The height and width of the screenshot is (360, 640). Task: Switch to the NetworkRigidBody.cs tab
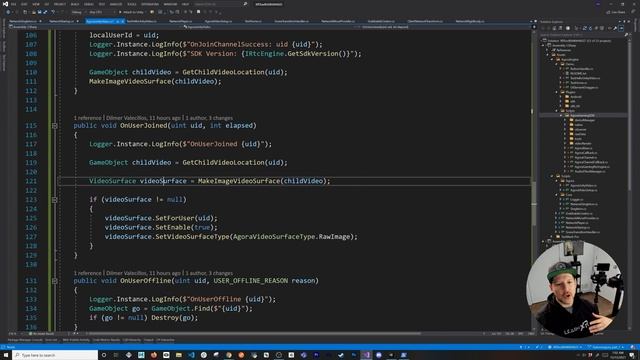(470, 21)
